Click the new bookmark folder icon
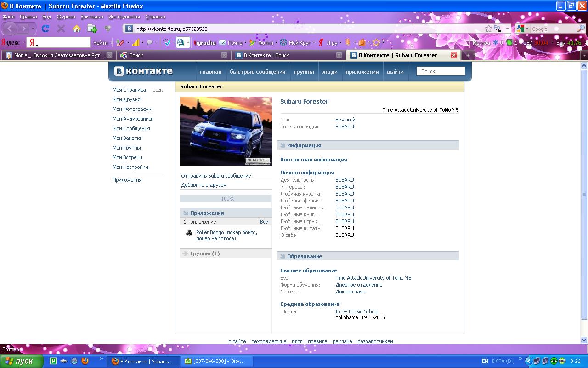The width and height of the screenshot is (588, 368). pyautogui.click(x=92, y=29)
